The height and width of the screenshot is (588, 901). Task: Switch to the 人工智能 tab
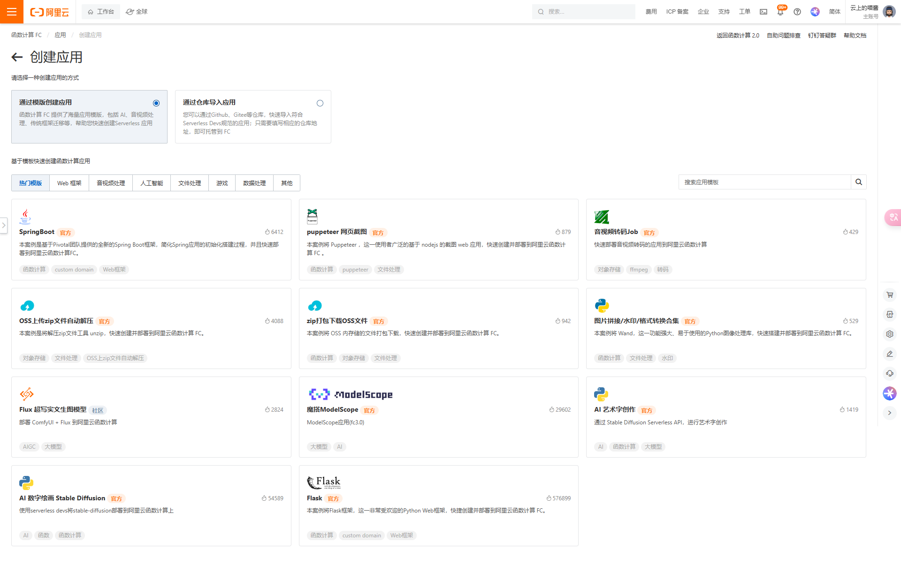[152, 183]
